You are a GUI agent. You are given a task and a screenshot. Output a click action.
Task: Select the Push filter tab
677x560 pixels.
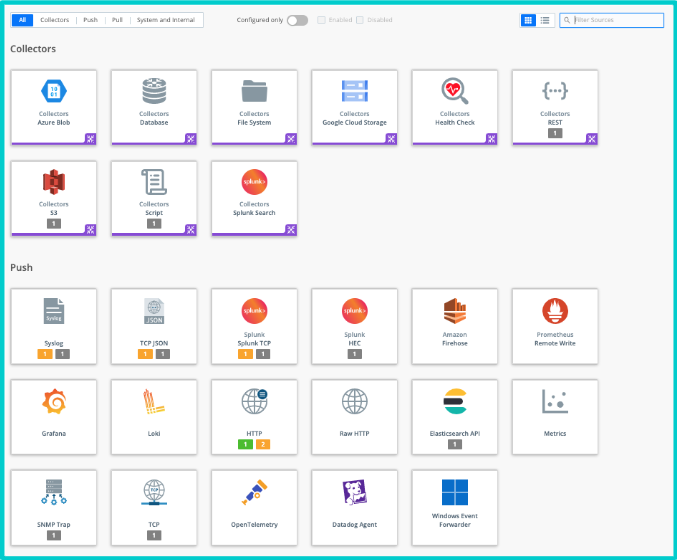90,20
